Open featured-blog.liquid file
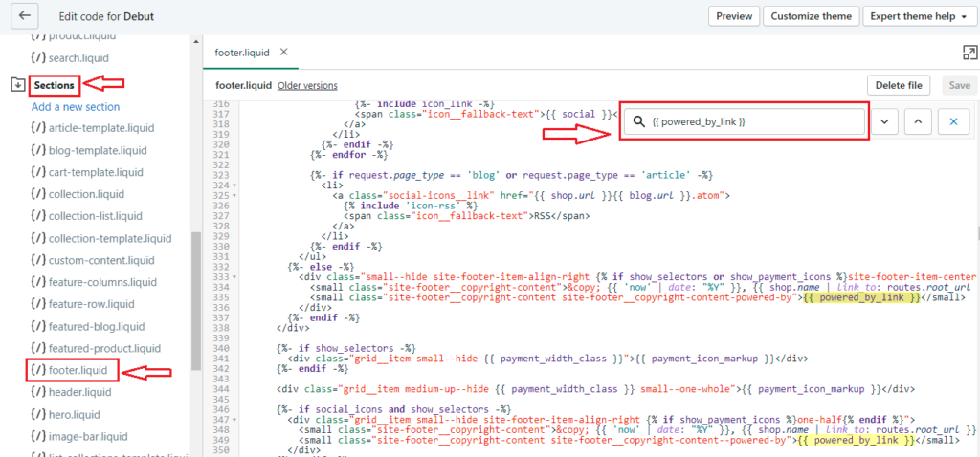Image resolution: width=980 pixels, height=457 pixels. pos(97,327)
